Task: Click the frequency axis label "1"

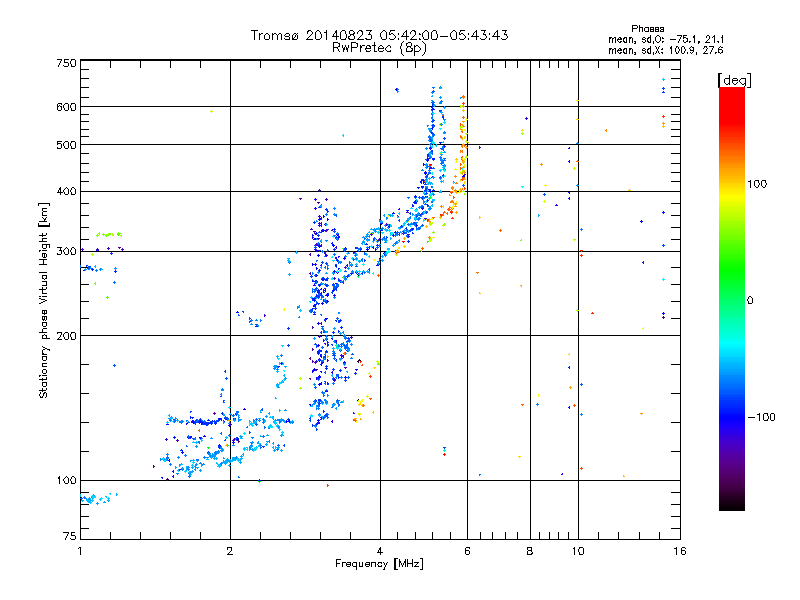Action: (x=80, y=551)
